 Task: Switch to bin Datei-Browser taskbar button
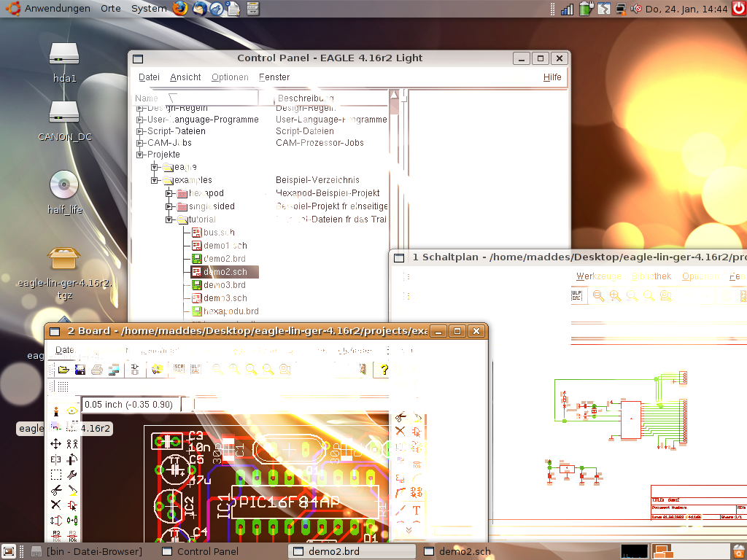click(x=91, y=551)
